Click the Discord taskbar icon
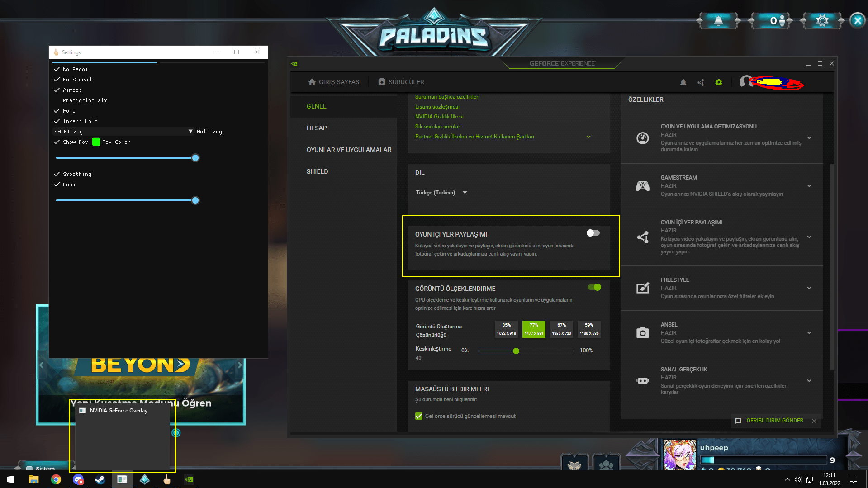This screenshot has height=488, width=868. coord(78,479)
